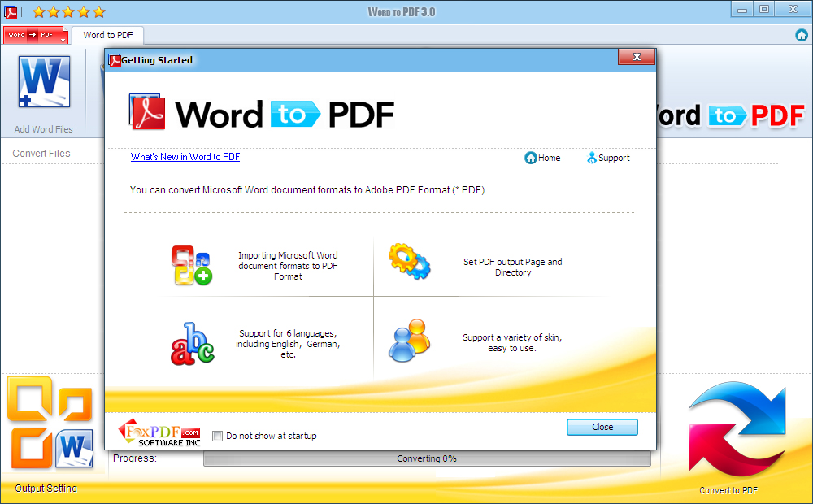Click the five-star rating in title bar
This screenshot has height=504, width=813.
(68, 11)
